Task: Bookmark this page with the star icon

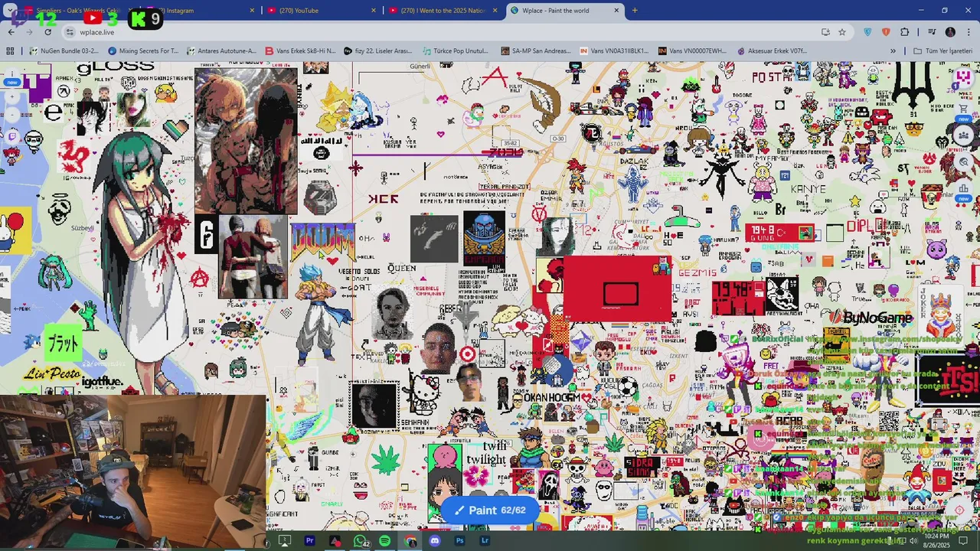Action: 842,32
